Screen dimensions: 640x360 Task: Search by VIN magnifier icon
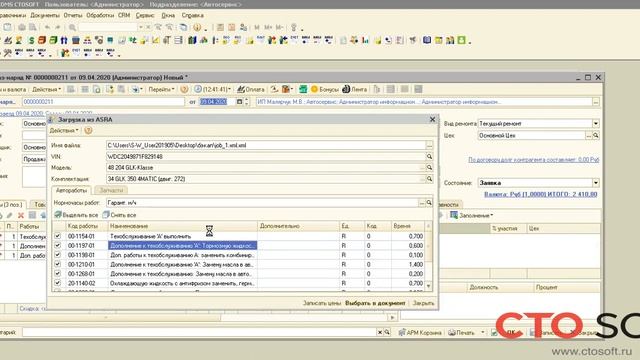pyautogui.click(x=429, y=156)
